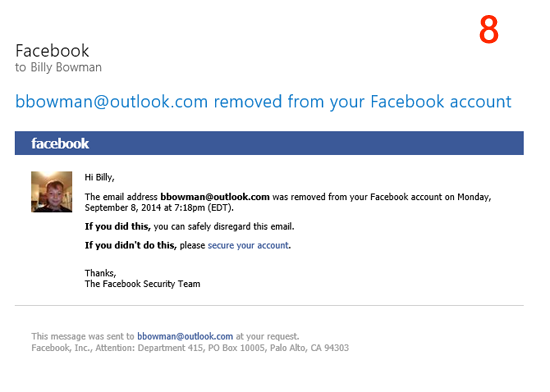Click bbowman@outlook.com link in footer
Screen dimensions: 550x392
point(185,336)
